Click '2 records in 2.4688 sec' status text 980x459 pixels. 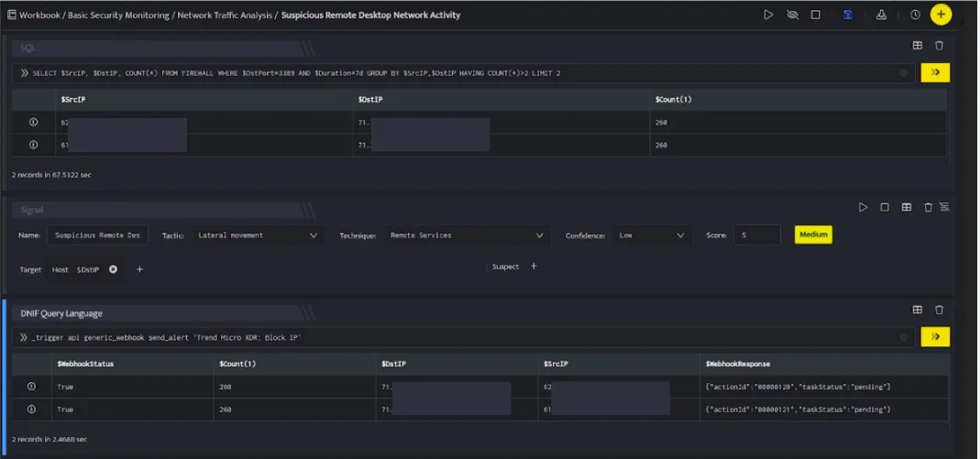pos(50,439)
